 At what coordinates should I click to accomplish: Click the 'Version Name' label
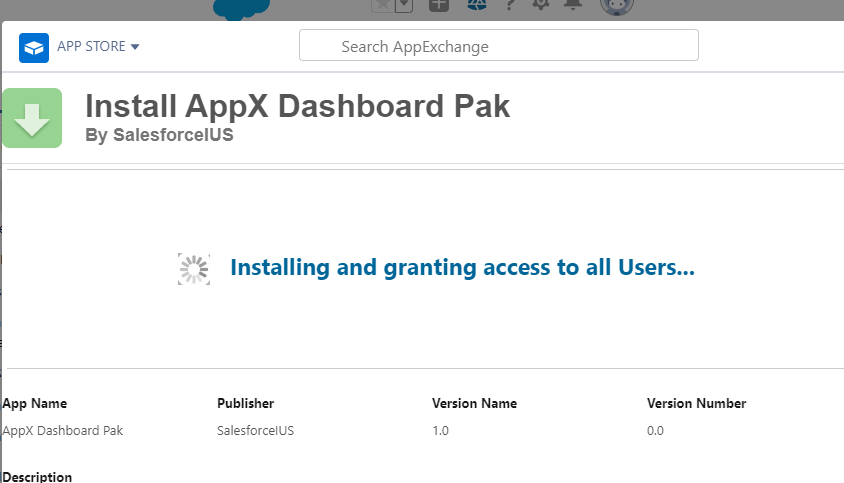[x=474, y=403]
